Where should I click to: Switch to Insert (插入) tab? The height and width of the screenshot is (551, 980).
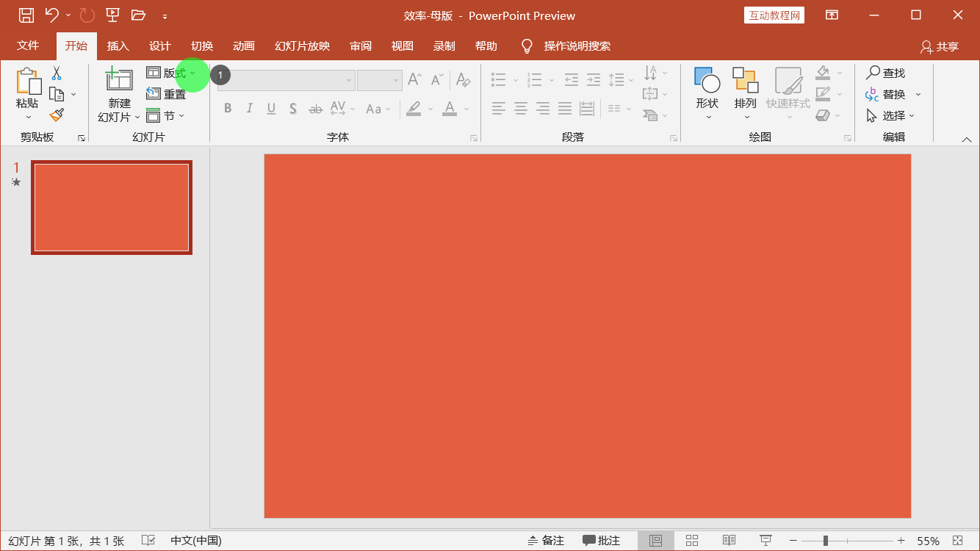(118, 46)
